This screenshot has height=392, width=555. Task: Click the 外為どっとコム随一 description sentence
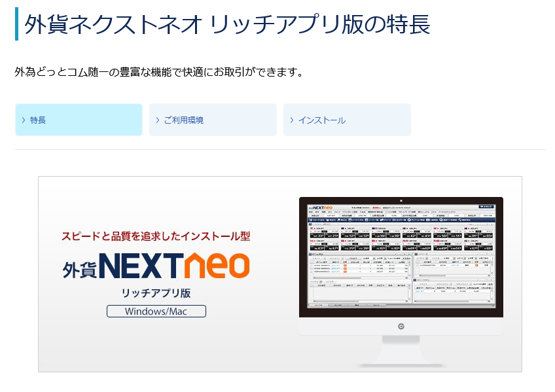coord(159,72)
